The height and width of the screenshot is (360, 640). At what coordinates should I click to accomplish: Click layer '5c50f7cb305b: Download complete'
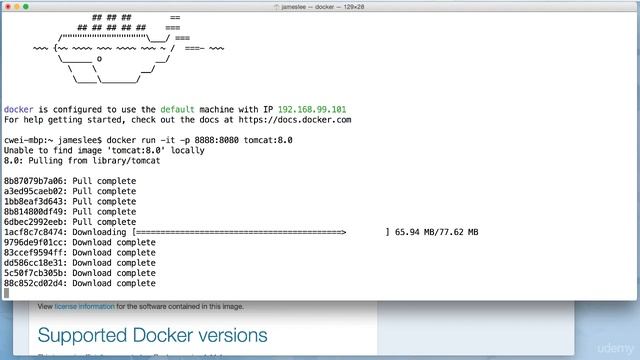[x=80, y=273]
